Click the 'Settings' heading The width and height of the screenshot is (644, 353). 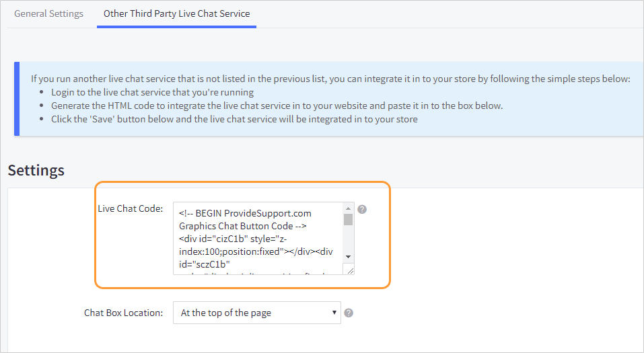(36, 170)
